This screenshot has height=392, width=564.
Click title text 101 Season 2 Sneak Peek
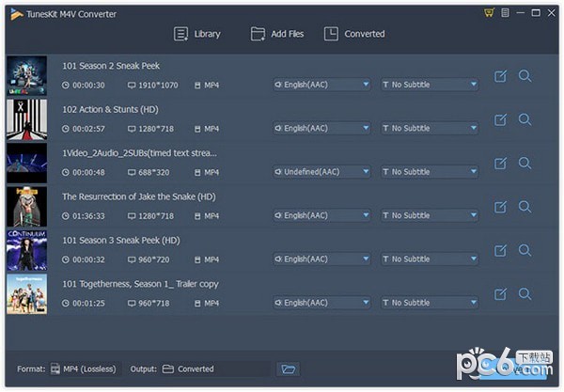point(111,66)
